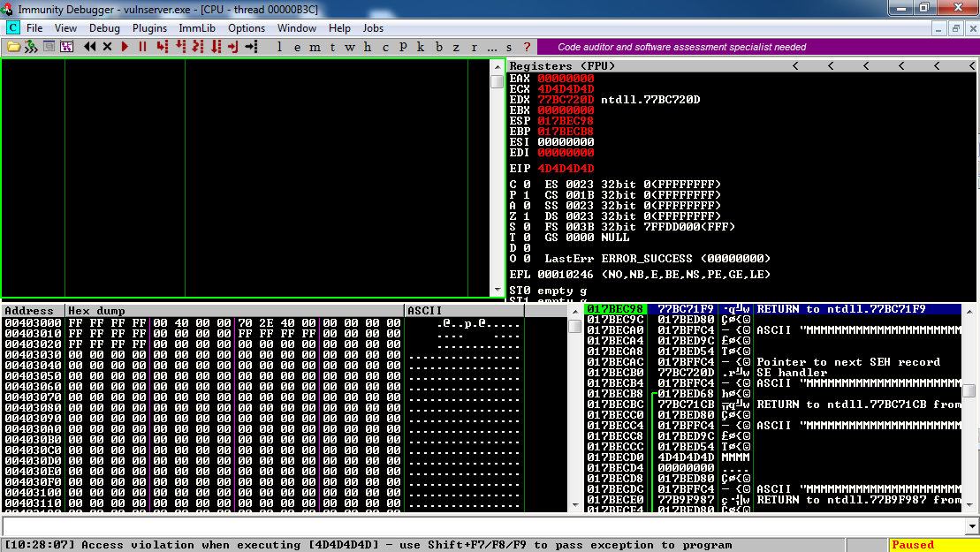Open the ImmLib menu
The height and width of the screenshot is (552, 980).
(x=197, y=28)
